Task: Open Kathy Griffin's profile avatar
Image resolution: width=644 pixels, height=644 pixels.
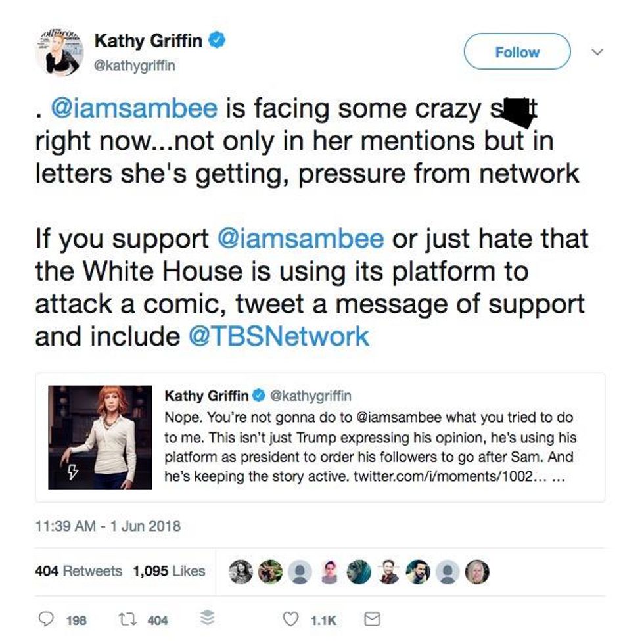Action: [59, 53]
